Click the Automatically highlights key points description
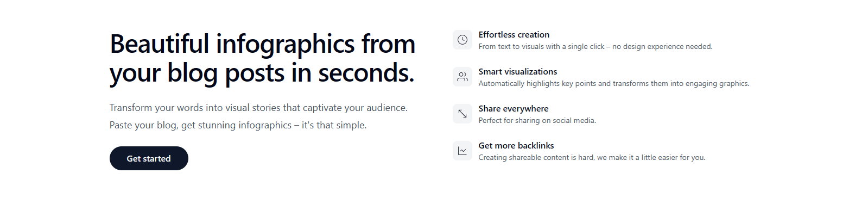 pyautogui.click(x=614, y=84)
